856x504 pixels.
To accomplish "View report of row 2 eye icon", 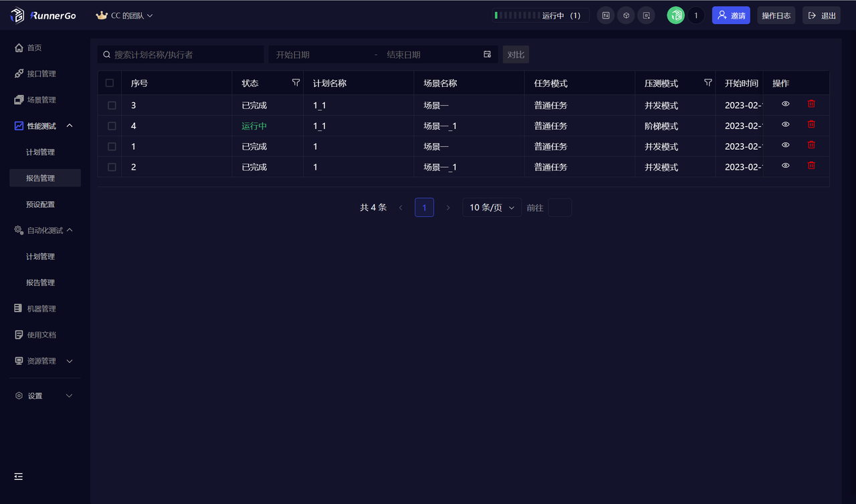I will (786, 165).
